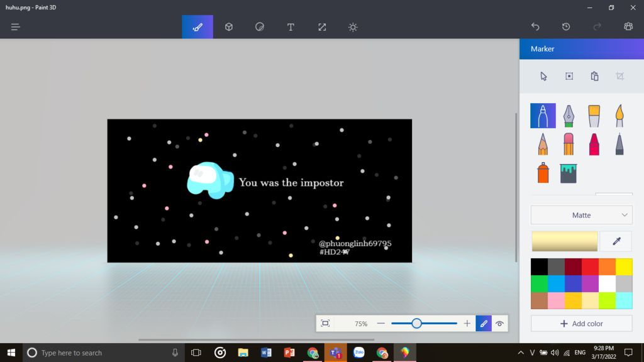Click the current gold color preview
This screenshot has height=362, width=644.
(565, 241)
